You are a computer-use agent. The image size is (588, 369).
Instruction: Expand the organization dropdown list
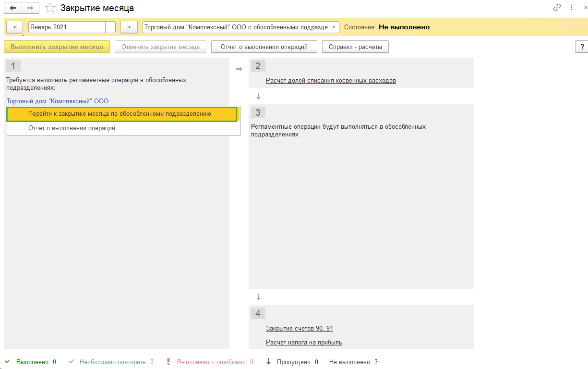pyautogui.click(x=335, y=27)
